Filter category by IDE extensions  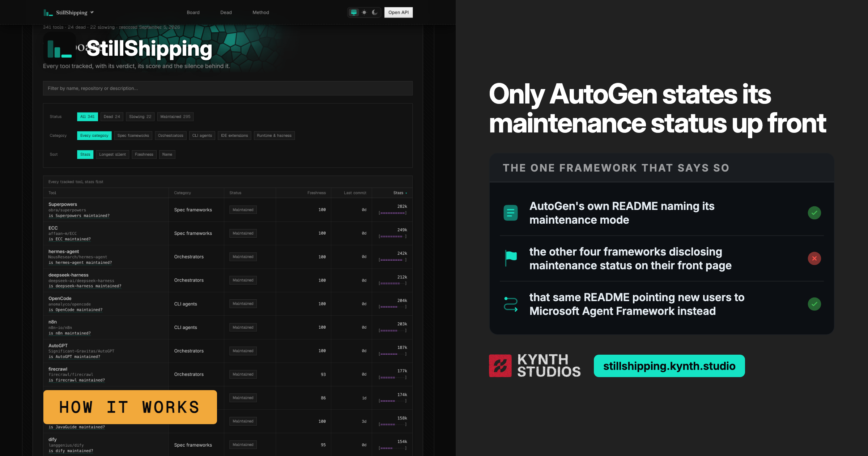234,135
